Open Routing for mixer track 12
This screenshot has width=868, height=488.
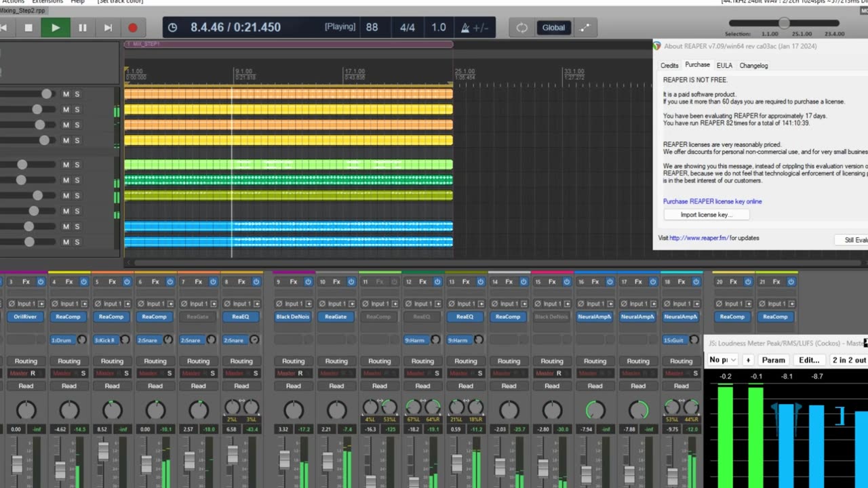[x=422, y=361]
